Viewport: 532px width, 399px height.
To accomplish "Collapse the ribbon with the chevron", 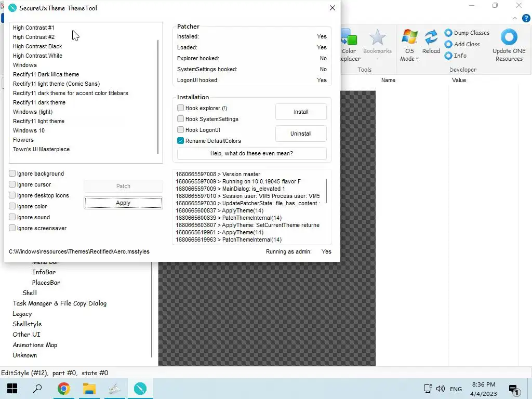I will point(515,18).
